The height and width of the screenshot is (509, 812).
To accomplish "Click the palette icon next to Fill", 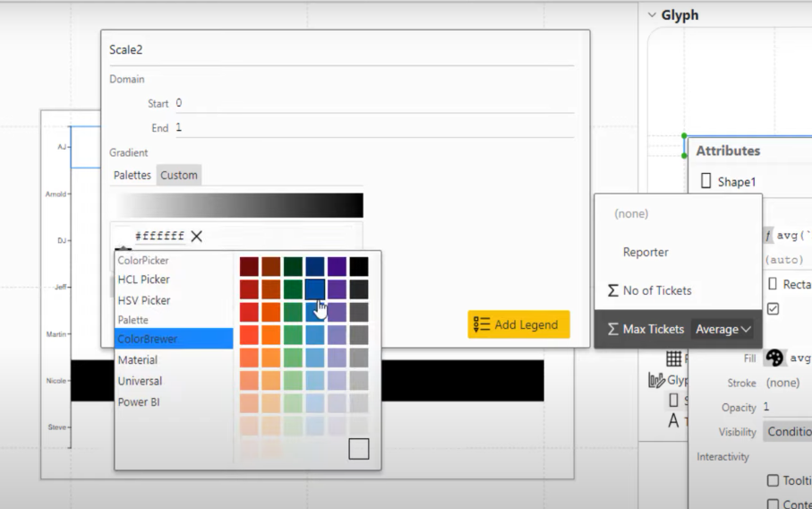I will [x=774, y=358].
